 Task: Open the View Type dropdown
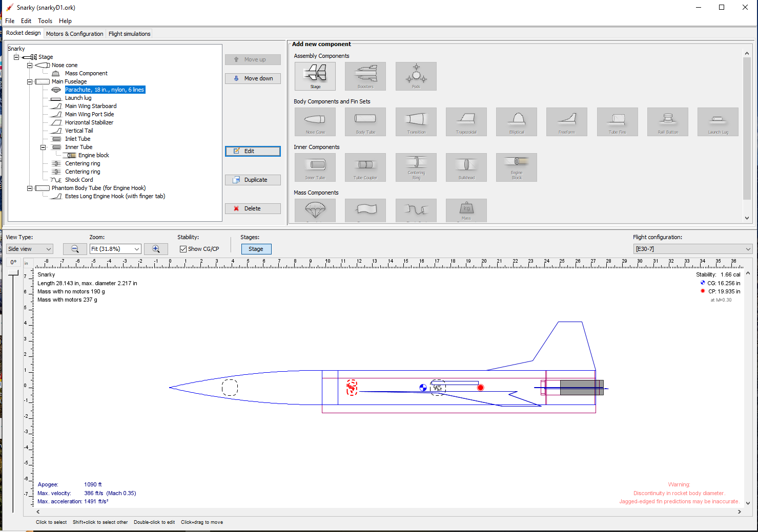[29, 248]
